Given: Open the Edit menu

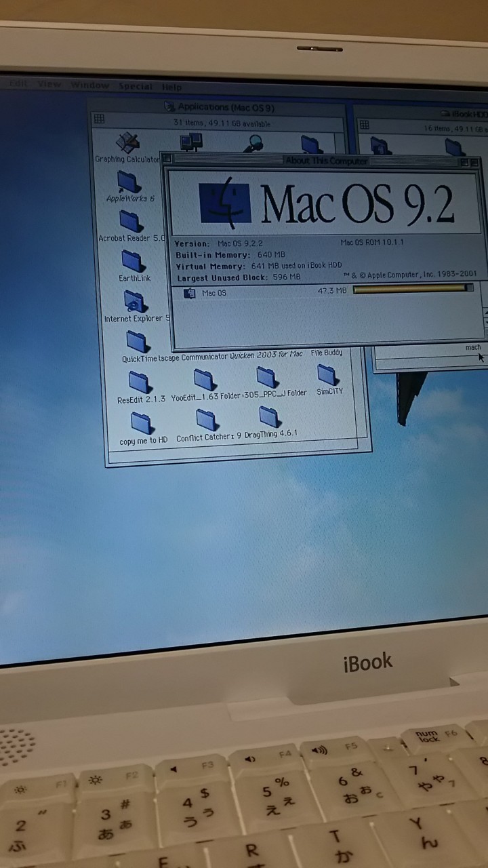Looking at the screenshot, I should pos(18,83).
